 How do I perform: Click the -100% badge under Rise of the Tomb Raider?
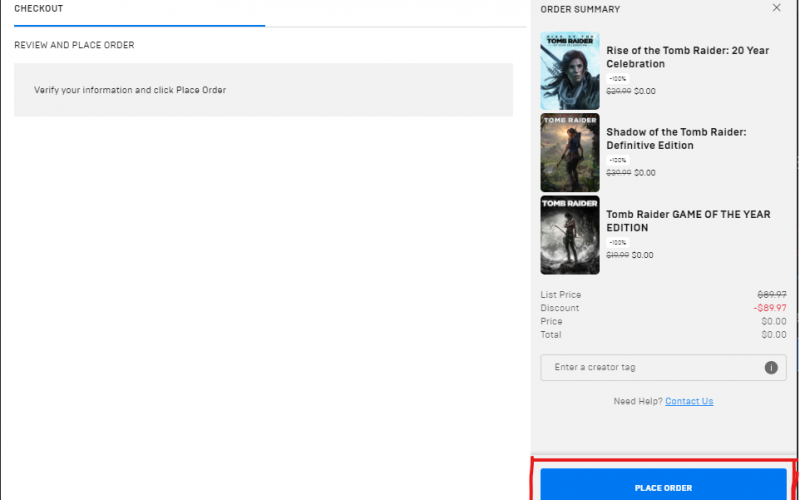click(x=617, y=79)
